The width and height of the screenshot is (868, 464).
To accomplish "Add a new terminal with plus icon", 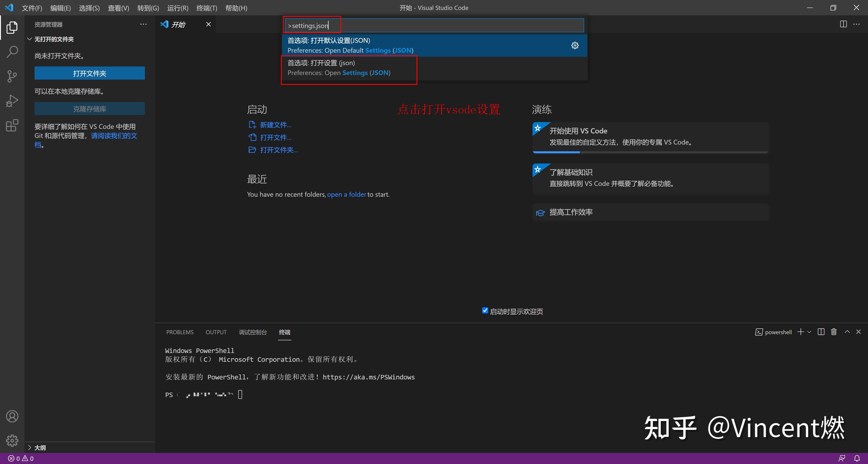I will pos(801,332).
